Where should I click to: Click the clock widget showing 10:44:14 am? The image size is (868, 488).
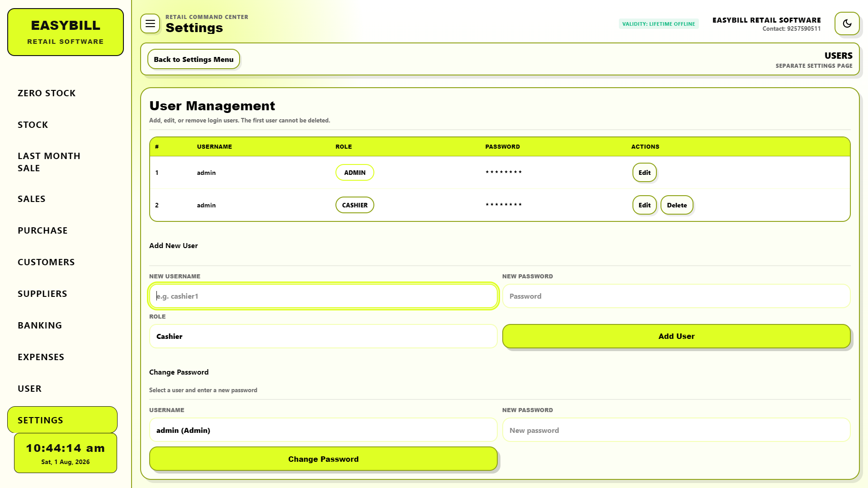[66, 453]
